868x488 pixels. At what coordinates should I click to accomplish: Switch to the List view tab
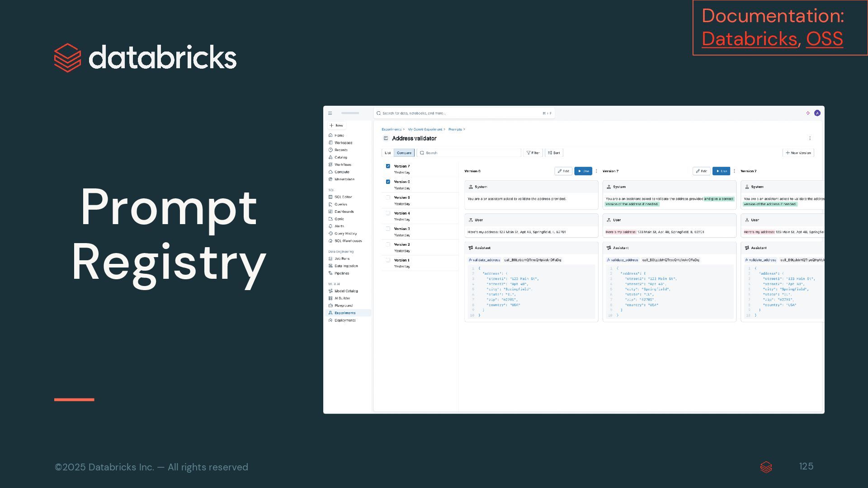(387, 153)
